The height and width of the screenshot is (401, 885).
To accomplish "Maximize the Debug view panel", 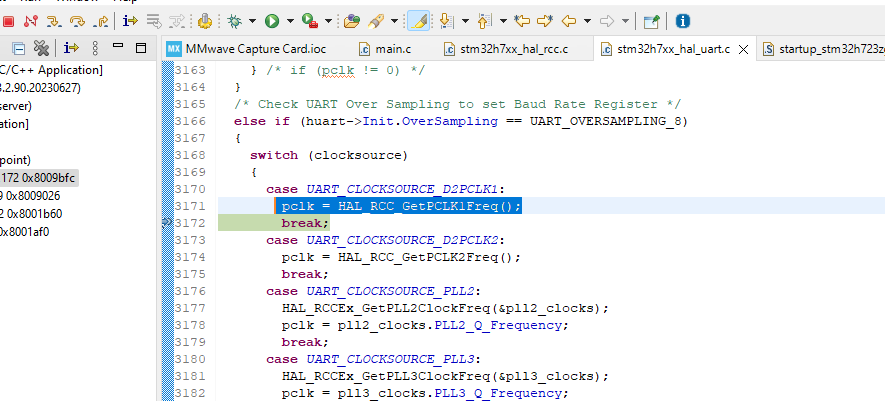I will point(141,49).
